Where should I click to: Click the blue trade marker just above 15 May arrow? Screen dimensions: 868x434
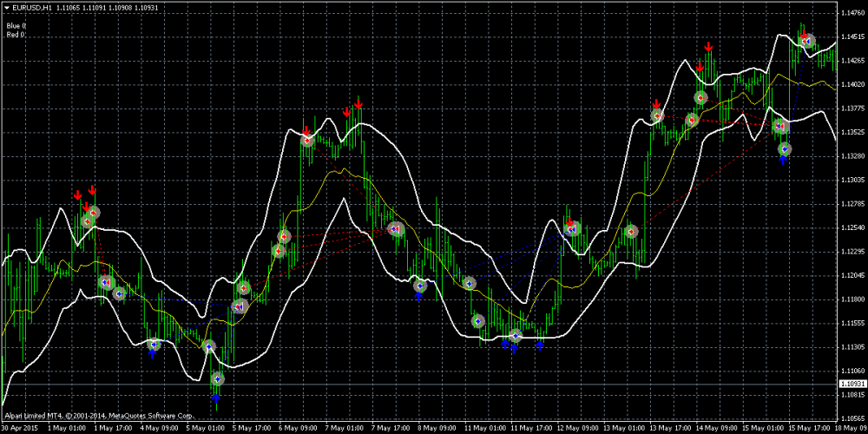point(785,148)
